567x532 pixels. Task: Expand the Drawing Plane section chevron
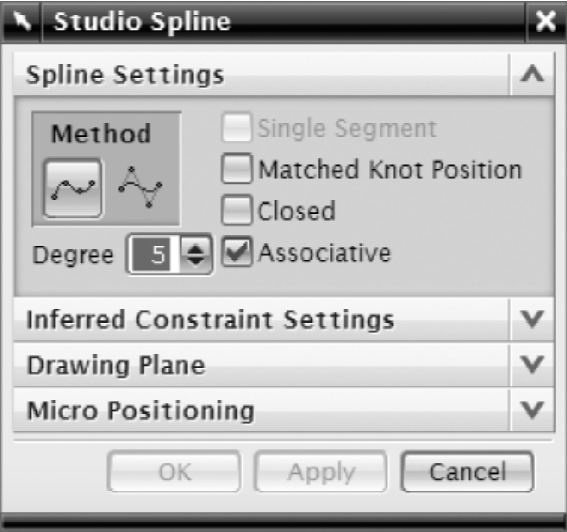(532, 365)
